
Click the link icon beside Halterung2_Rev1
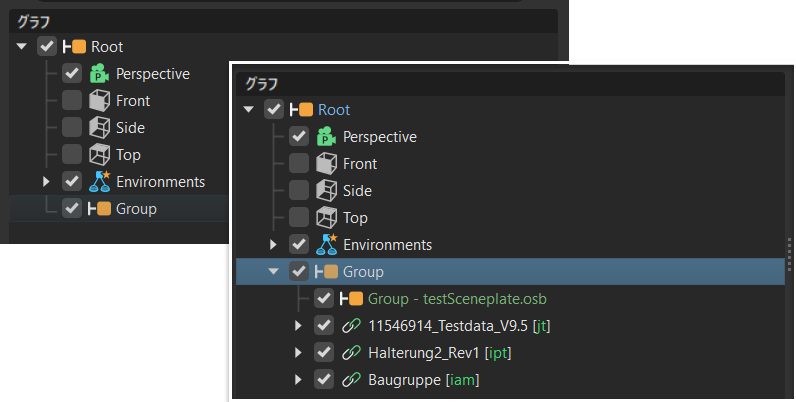coord(351,353)
